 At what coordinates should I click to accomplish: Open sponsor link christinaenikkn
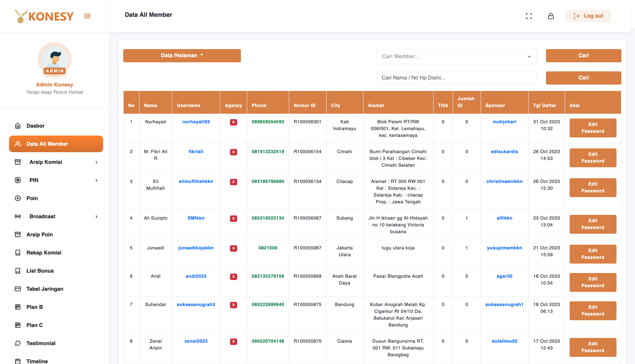(x=504, y=181)
